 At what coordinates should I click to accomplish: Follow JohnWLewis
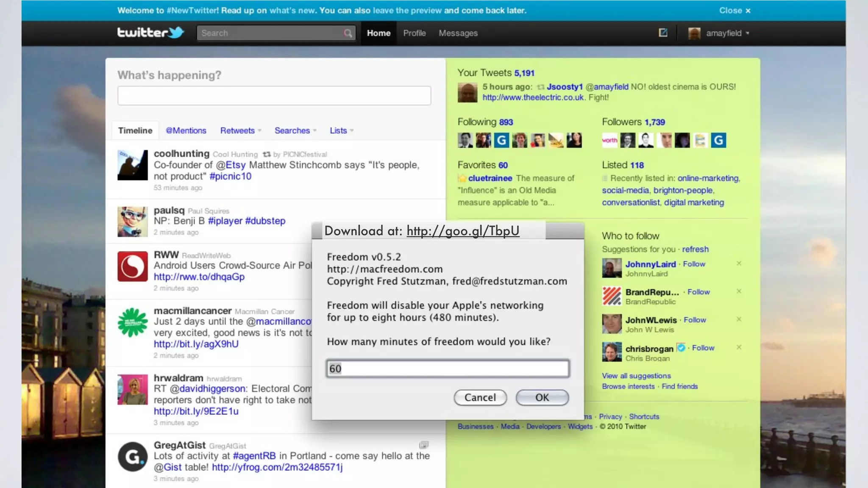point(695,320)
